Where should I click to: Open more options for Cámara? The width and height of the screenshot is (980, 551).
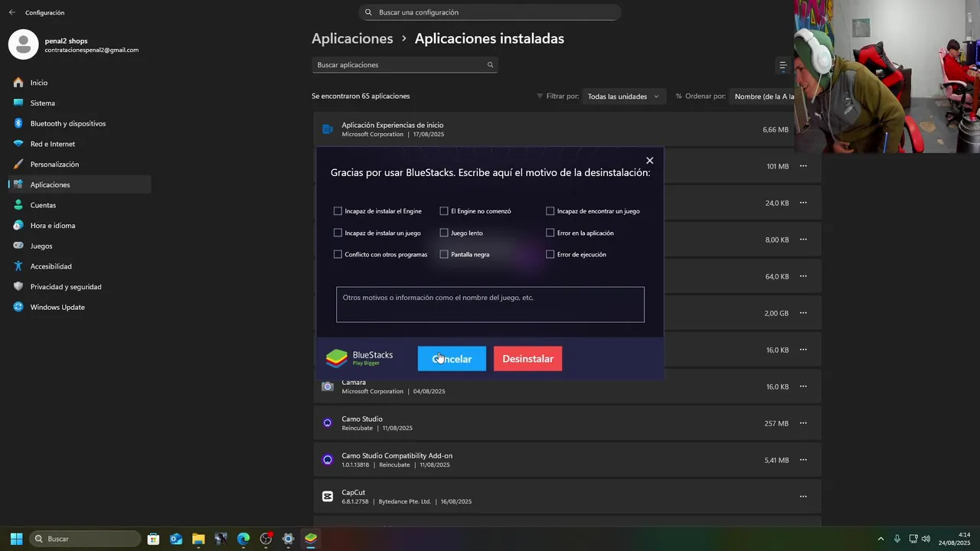pos(803,386)
